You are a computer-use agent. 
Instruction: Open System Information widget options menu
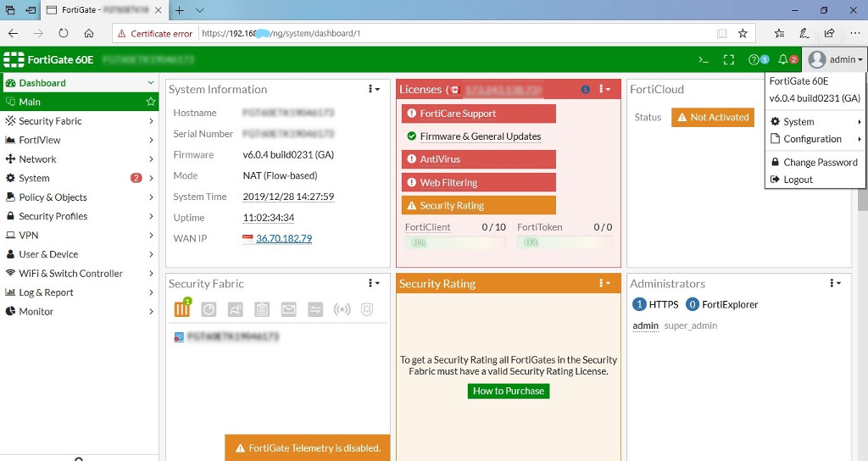click(x=374, y=89)
